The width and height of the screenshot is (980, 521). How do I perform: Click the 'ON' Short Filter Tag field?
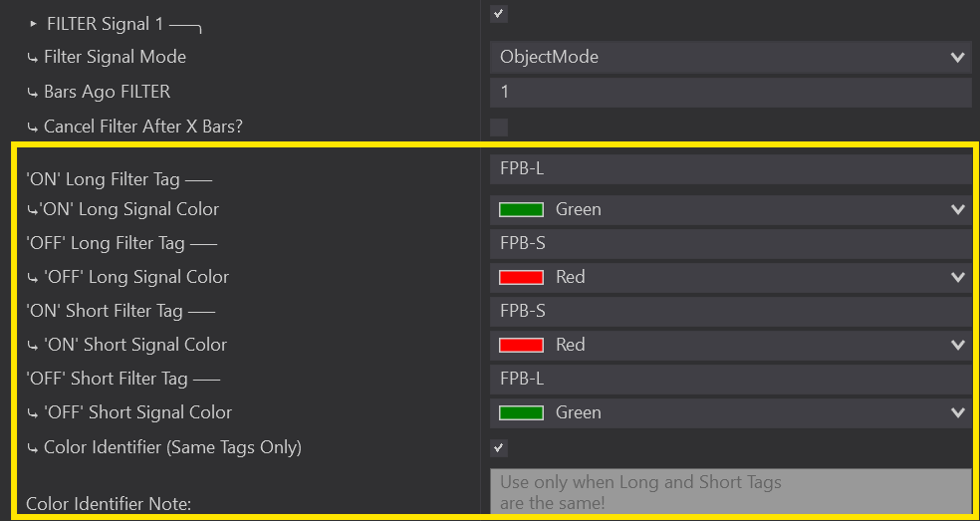click(730, 312)
